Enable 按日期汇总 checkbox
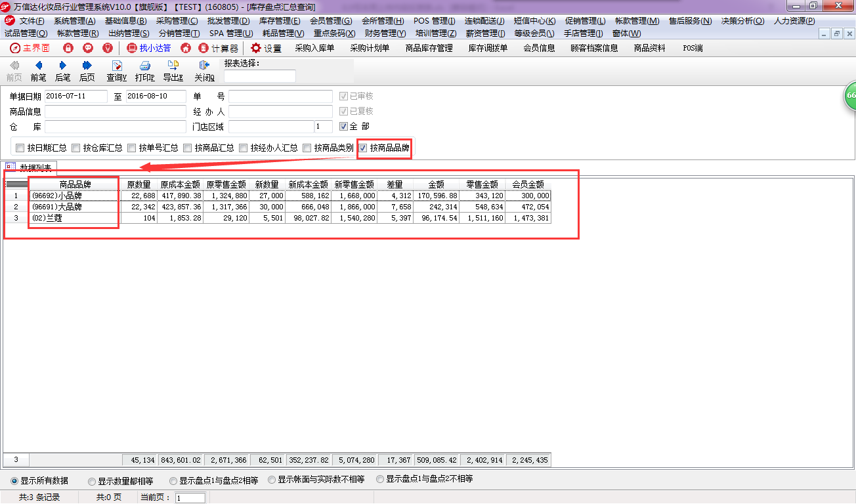 tap(20, 148)
